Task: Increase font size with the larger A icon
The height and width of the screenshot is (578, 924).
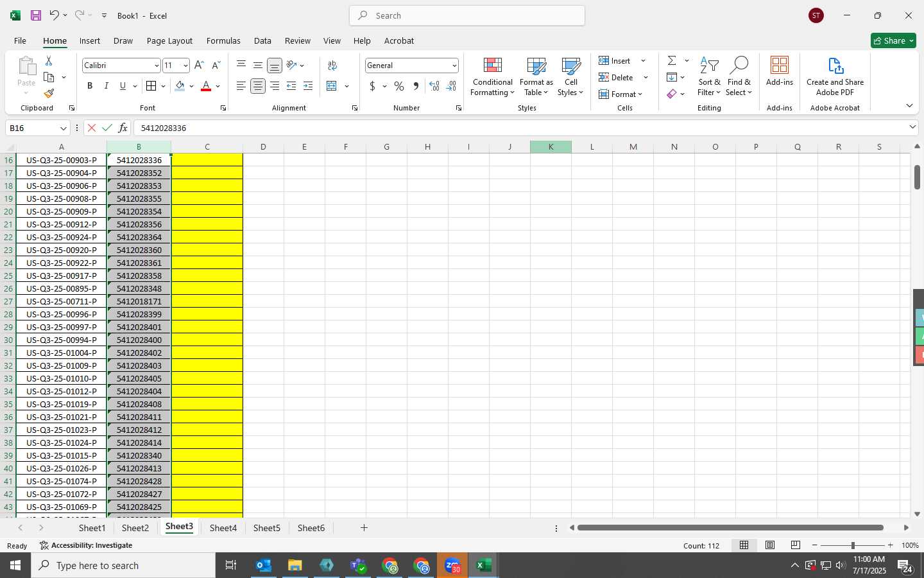Action: click(199, 66)
